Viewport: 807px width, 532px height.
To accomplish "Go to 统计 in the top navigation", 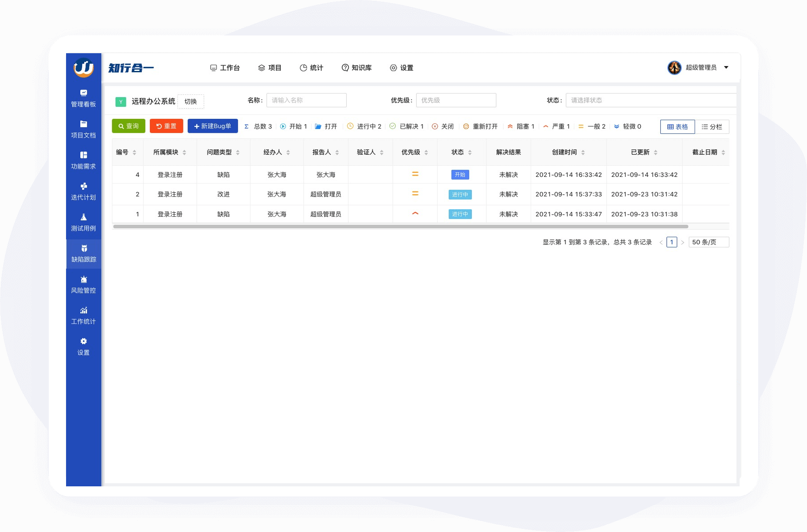I will click(311, 68).
